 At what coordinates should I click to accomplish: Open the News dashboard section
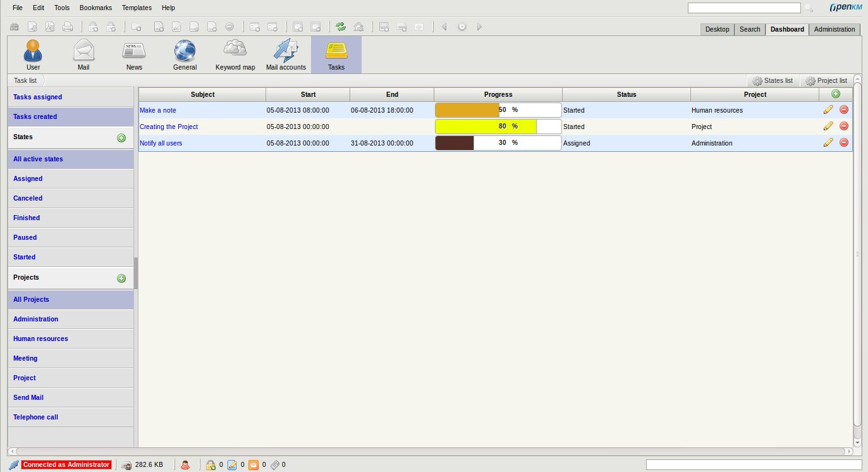(134, 54)
